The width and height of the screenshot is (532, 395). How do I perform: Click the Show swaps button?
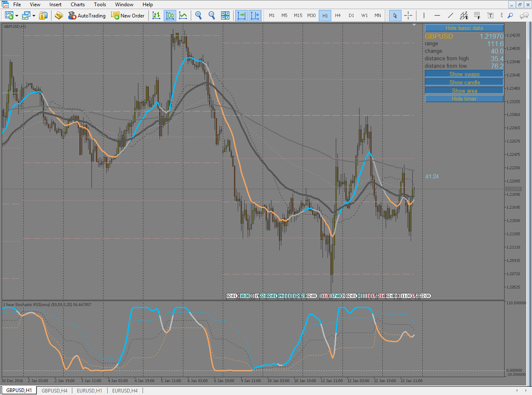coord(464,74)
